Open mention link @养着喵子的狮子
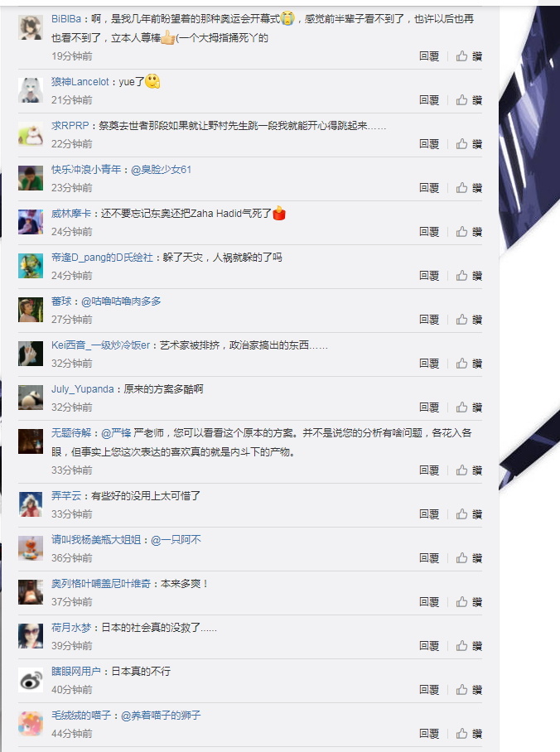560x752 pixels. [160, 716]
